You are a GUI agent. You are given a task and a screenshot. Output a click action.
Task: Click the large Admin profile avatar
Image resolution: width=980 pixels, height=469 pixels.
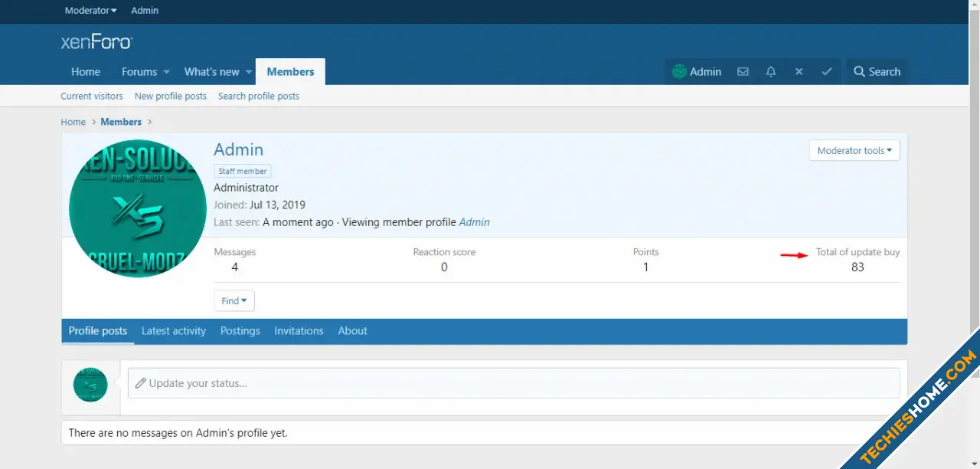point(138,208)
